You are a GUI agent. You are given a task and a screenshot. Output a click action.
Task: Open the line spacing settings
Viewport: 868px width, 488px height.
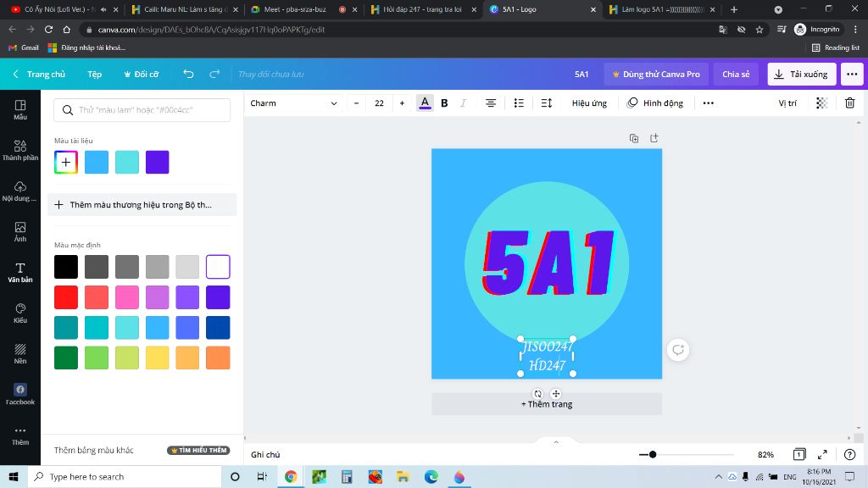click(x=547, y=103)
